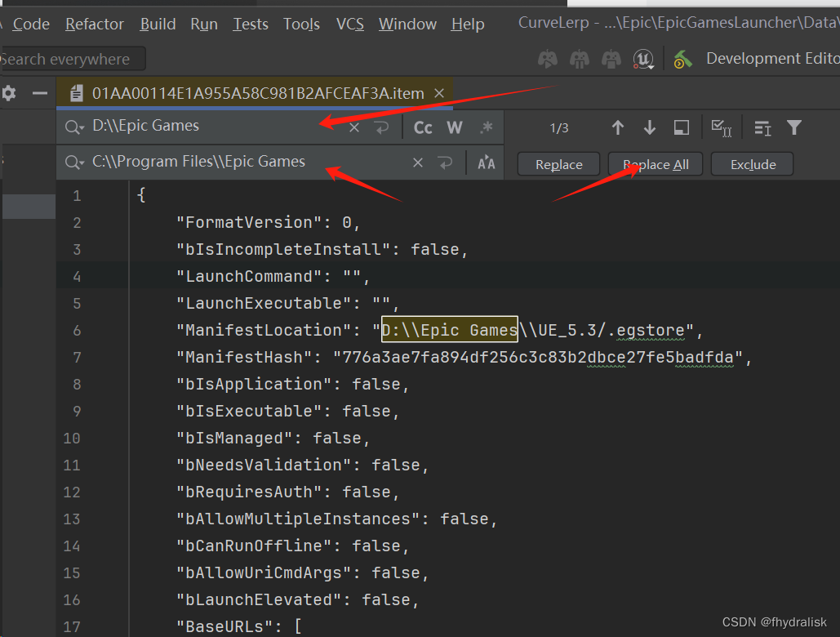840x637 pixels.
Task: Click the third game controller toolbar icon
Action: point(611,59)
